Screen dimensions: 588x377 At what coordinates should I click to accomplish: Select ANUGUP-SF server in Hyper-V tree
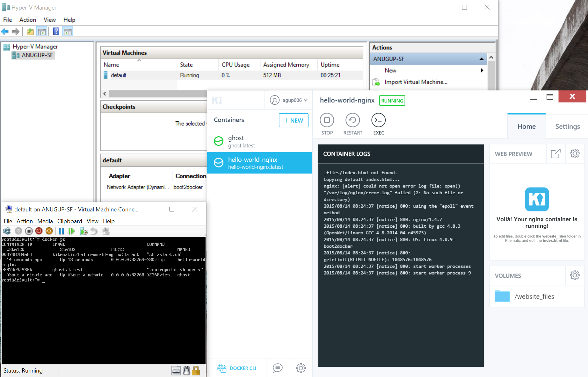click(33, 55)
